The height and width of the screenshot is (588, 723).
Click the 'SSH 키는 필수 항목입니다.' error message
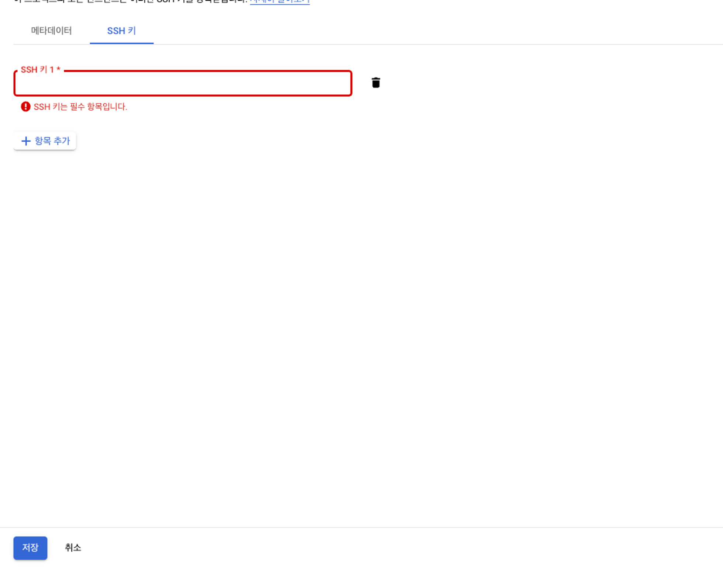point(80,107)
